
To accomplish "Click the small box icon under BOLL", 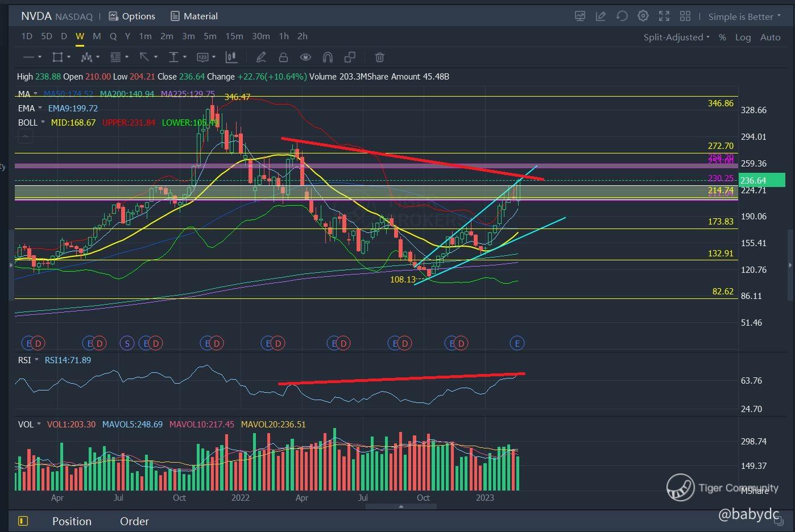I will point(25,136).
